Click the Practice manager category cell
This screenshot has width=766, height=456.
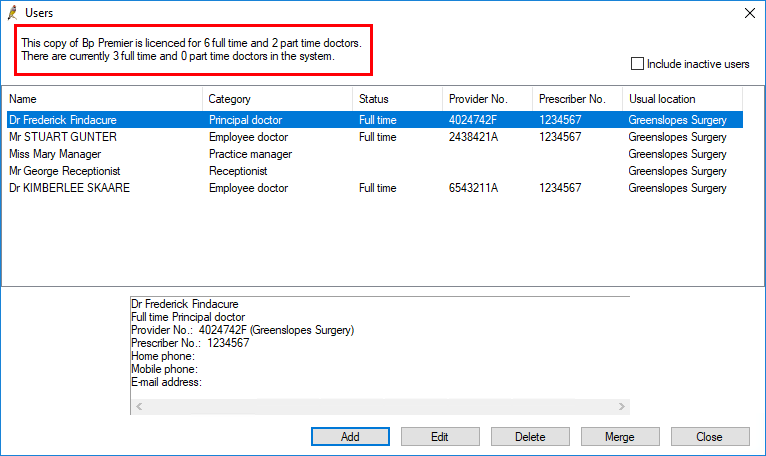click(250, 154)
